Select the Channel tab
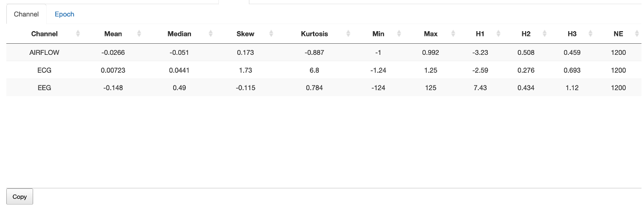The height and width of the screenshot is (212, 644). point(26,14)
